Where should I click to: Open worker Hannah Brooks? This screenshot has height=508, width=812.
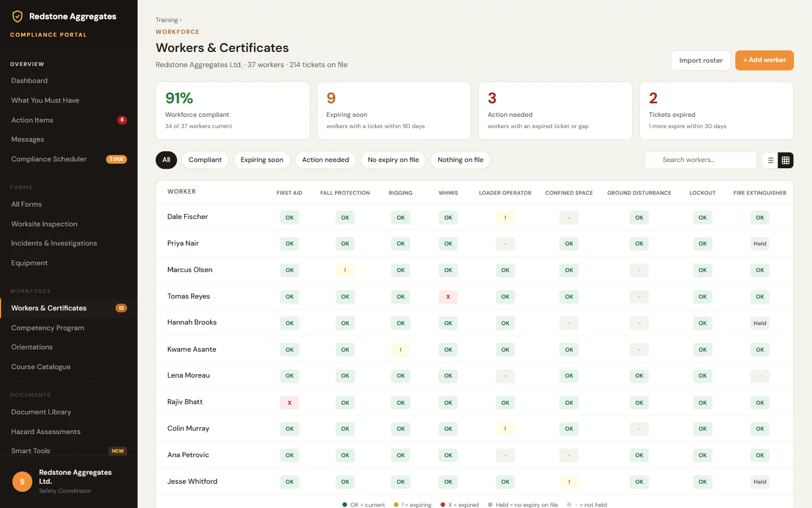[192, 322]
